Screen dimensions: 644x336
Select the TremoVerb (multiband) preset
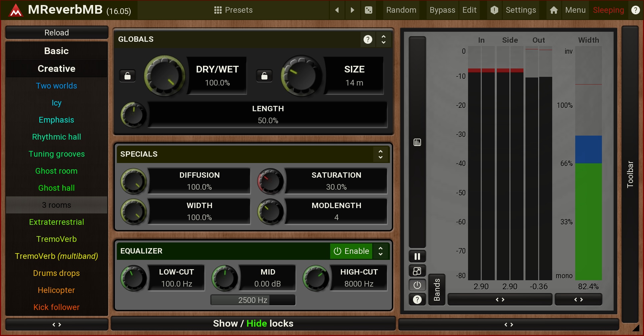pos(57,256)
